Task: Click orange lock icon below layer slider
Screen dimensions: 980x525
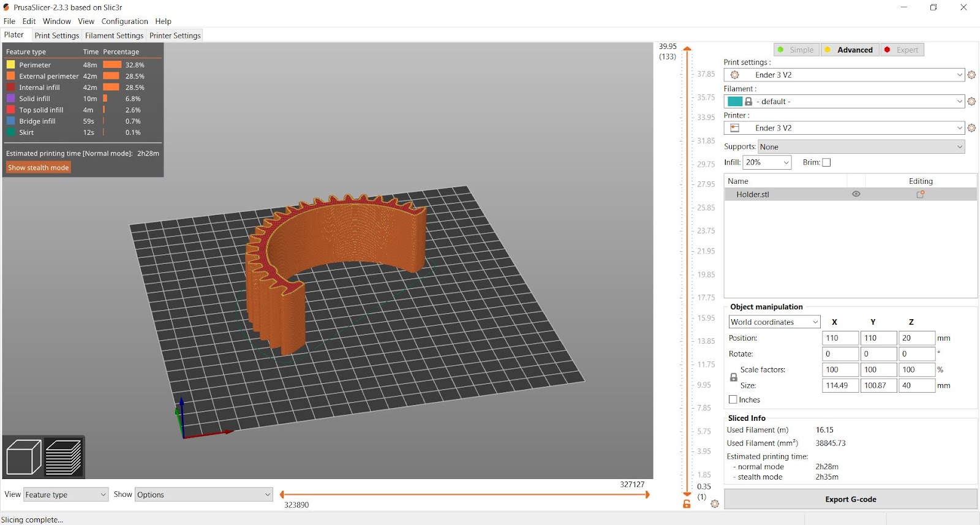Action: pos(687,504)
